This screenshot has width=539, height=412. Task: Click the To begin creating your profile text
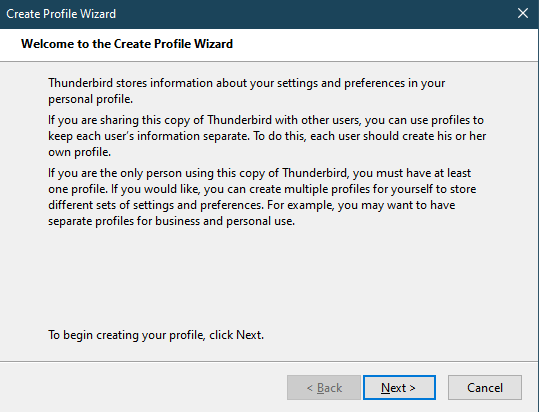click(x=156, y=335)
